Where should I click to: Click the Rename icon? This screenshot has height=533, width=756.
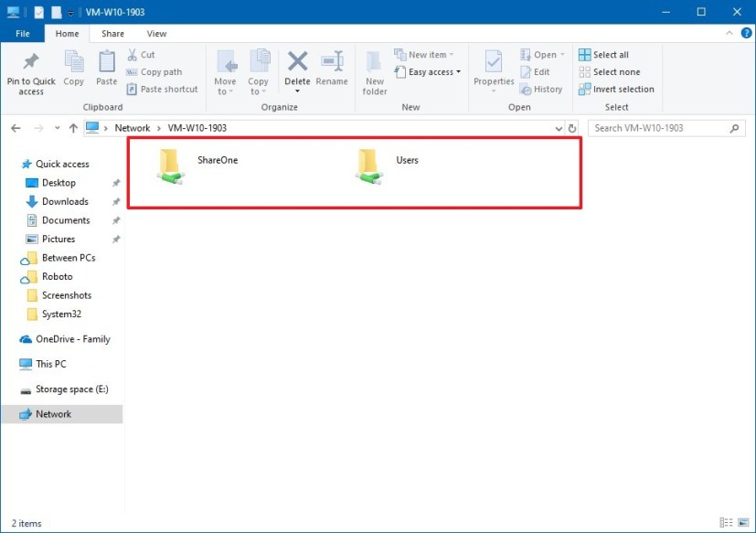[332, 61]
